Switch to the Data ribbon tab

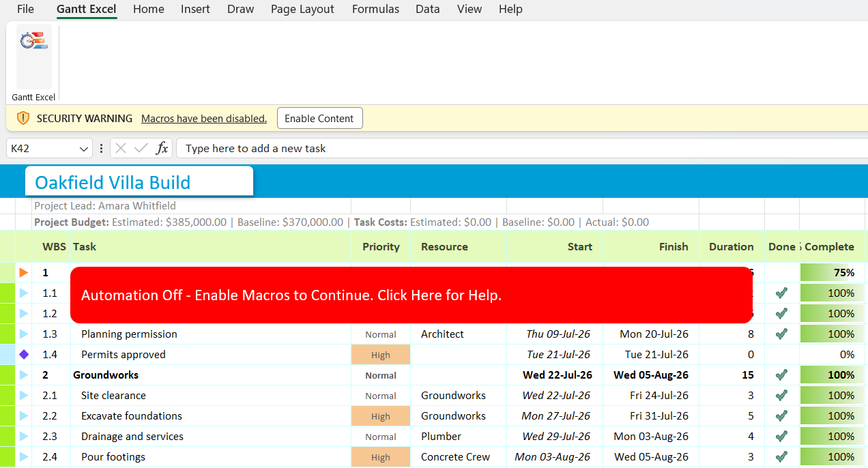428,9
